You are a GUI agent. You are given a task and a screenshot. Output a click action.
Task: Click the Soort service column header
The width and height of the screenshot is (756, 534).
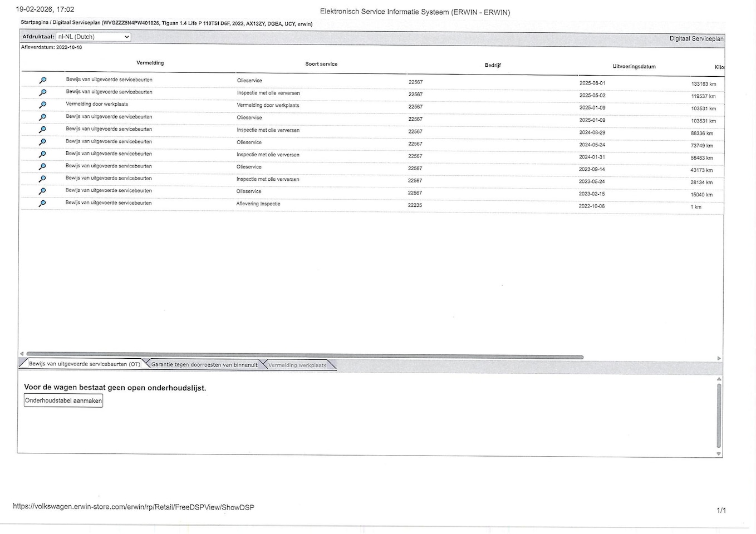pos(321,64)
